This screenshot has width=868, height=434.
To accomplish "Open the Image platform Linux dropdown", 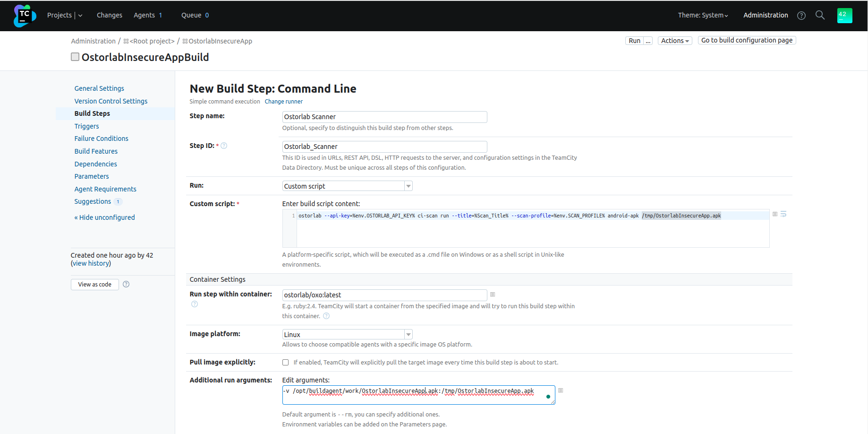I will tap(347, 334).
